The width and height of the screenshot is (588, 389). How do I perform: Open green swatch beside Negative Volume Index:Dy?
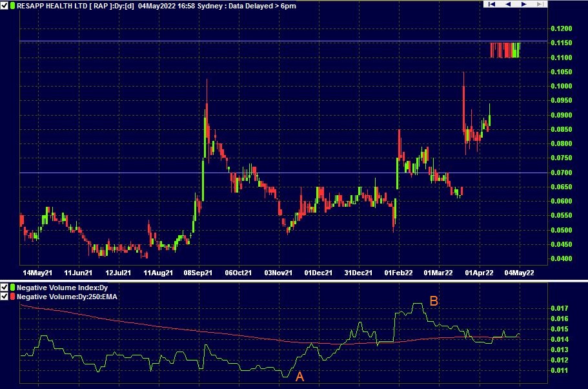13,288
